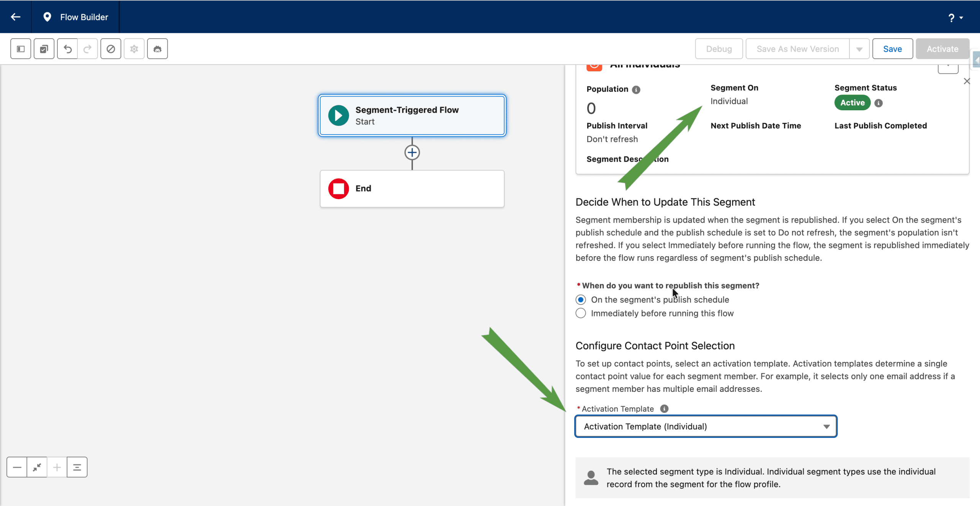The image size is (980, 506).
Task: Click the back arrow icon
Action: click(16, 17)
